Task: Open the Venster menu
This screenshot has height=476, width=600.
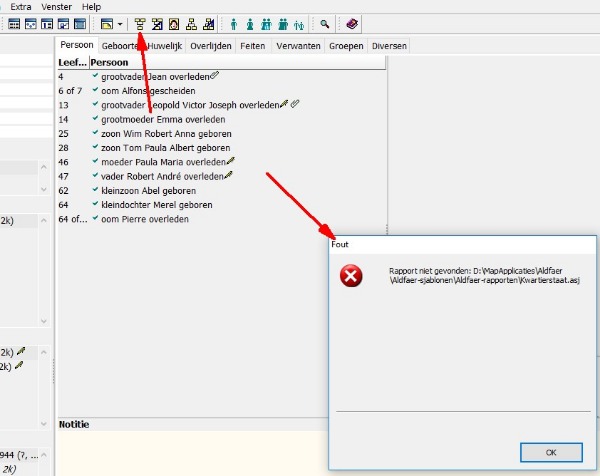Action: tap(57, 6)
